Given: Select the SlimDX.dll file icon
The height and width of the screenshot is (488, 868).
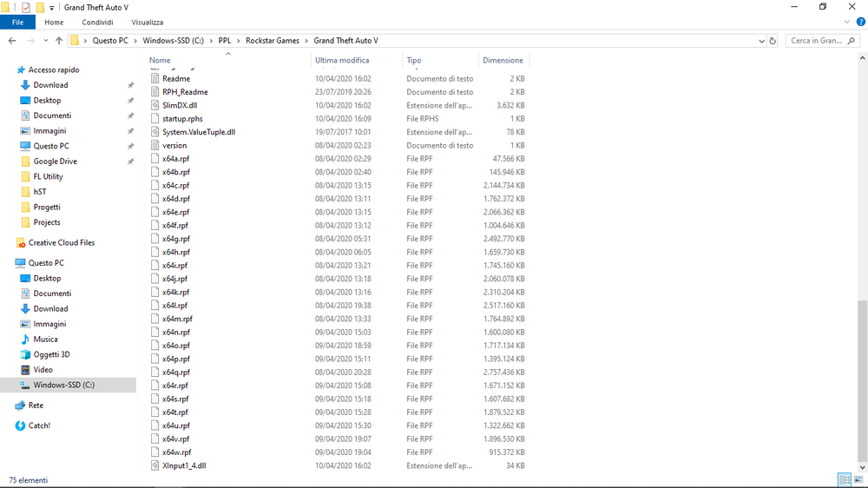Looking at the screenshot, I should pyautogui.click(x=155, y=105).
